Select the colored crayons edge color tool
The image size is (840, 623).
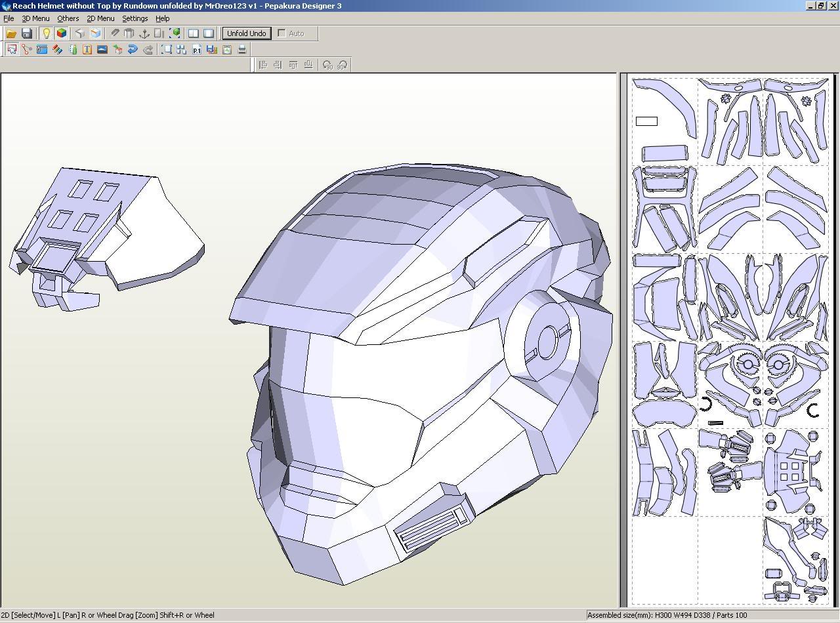tap(57, 49)
